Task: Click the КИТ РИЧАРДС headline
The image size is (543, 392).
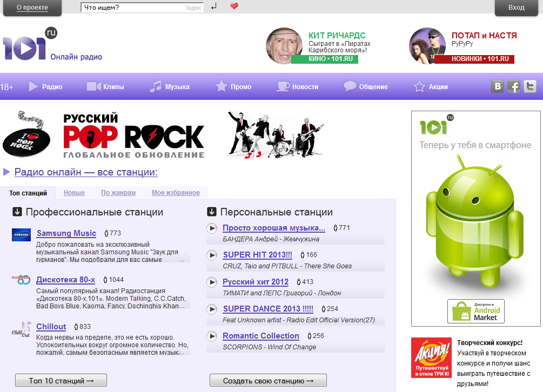Action: (x=337, y=35)
